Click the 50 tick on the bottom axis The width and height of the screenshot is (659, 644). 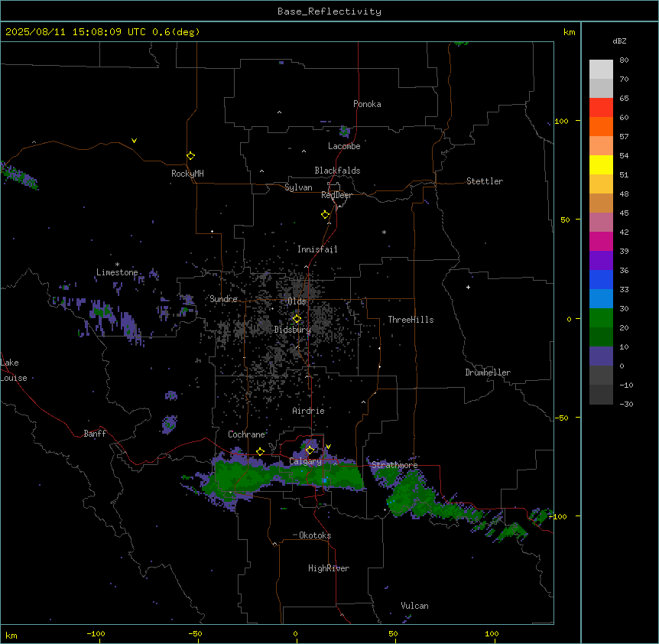coord(393,633)
